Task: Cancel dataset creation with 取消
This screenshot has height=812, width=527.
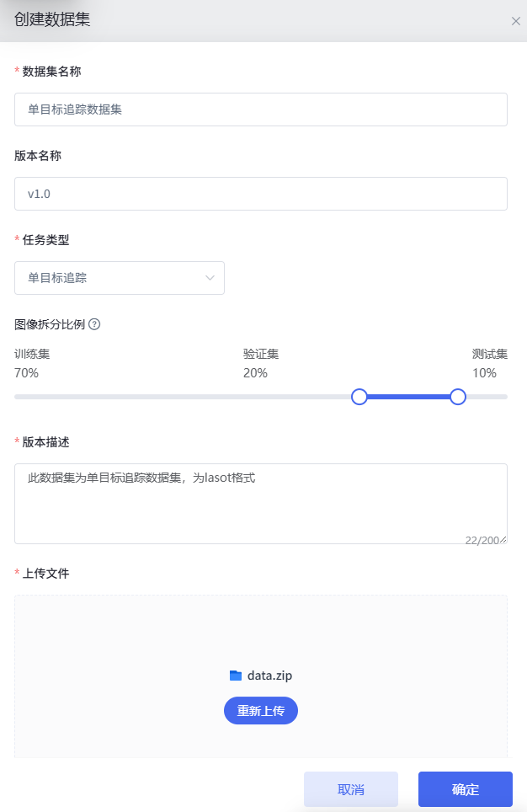Action: point(350,789)
